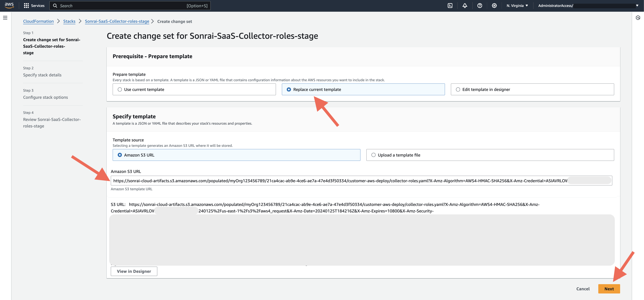Go to Stacks breadcrumb link
The width and height of the screenshot is (644, 300).
point(69,21)
